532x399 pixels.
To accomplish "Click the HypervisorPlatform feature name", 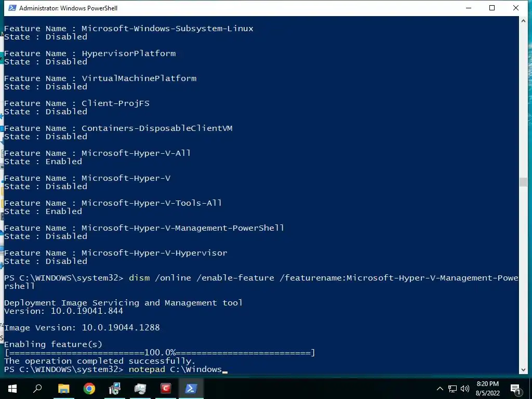I will pos(129,54).
